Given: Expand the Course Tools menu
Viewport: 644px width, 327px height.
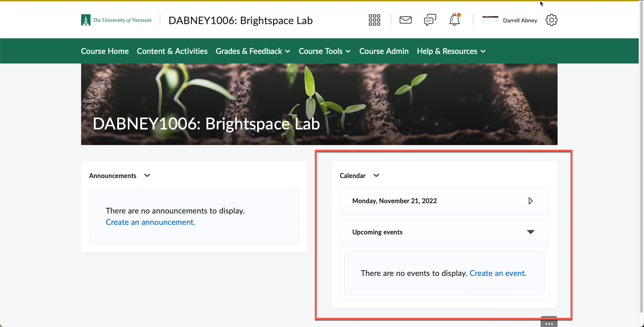Looking at the screenshot, I should click(324, 51).
